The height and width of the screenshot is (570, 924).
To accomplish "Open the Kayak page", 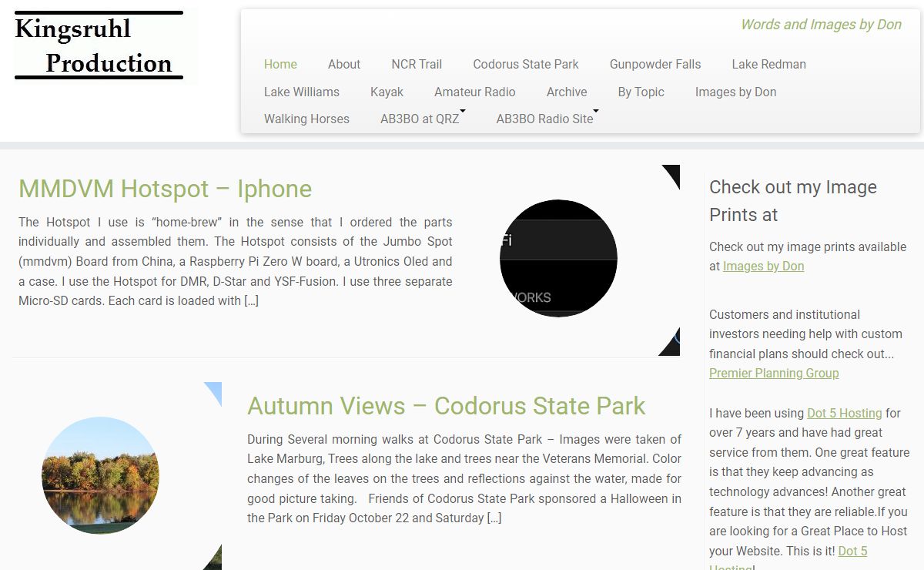I will pos(387,92).
